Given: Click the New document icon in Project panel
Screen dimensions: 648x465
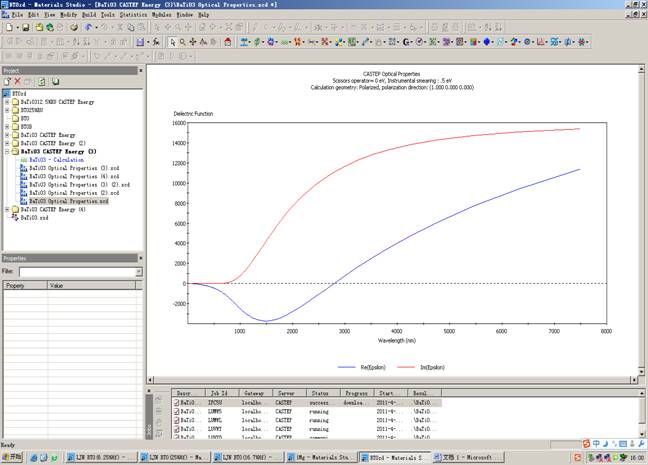Looking at the screenshot, I should [x=7, y=81].
